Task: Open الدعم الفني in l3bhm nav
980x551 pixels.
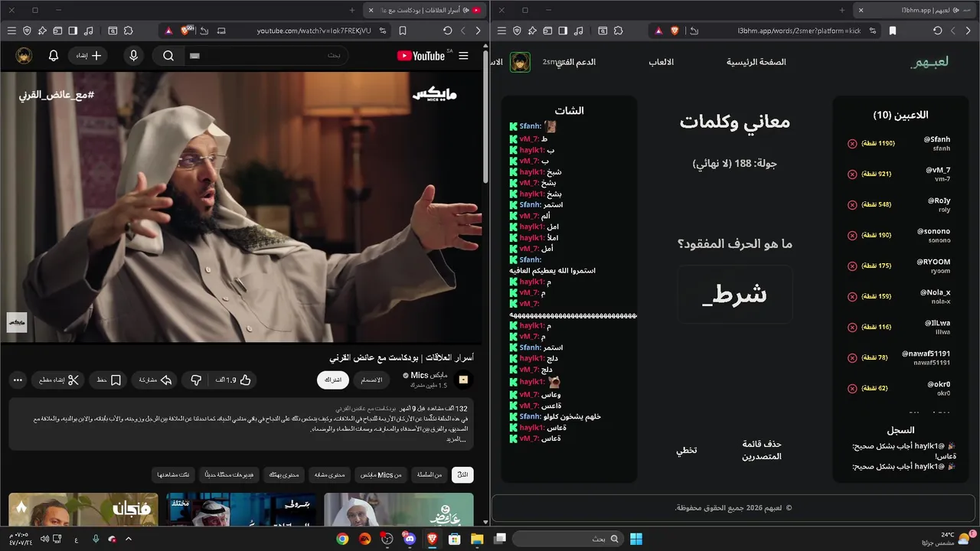Action: point(577,62)
